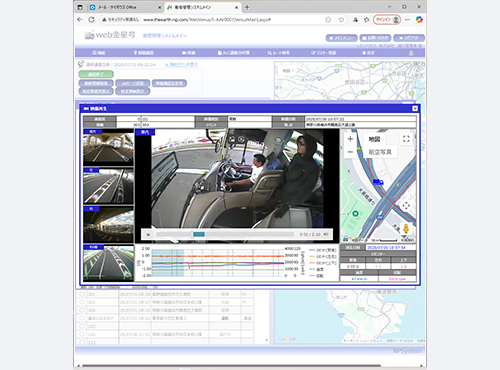This screenshot has height=370, width=500.
Task: Switch mini map to 航空写真 view
Action: pyautogui.click(x=379, y=152)
